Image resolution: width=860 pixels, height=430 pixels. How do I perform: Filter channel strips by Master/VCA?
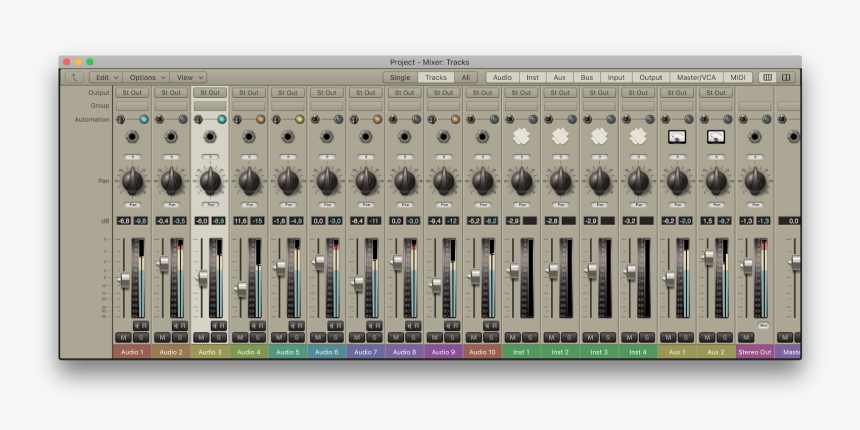click(697, 77)
